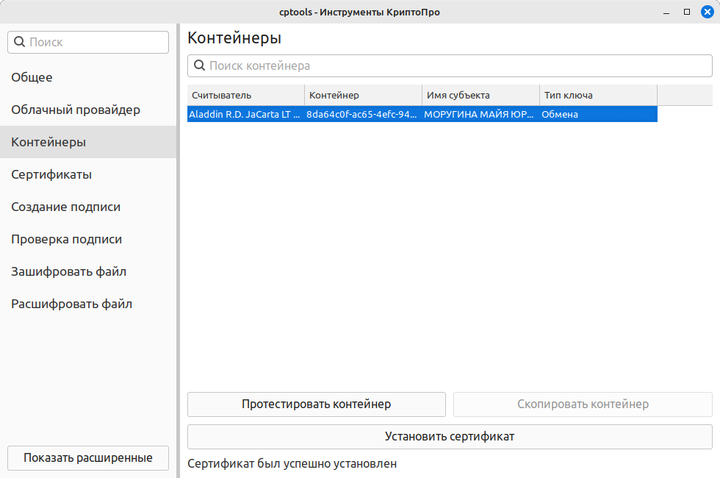Click the sidebar search magnifier icon
The height and width of the screenshot is (478, 720).
point(19,42)
